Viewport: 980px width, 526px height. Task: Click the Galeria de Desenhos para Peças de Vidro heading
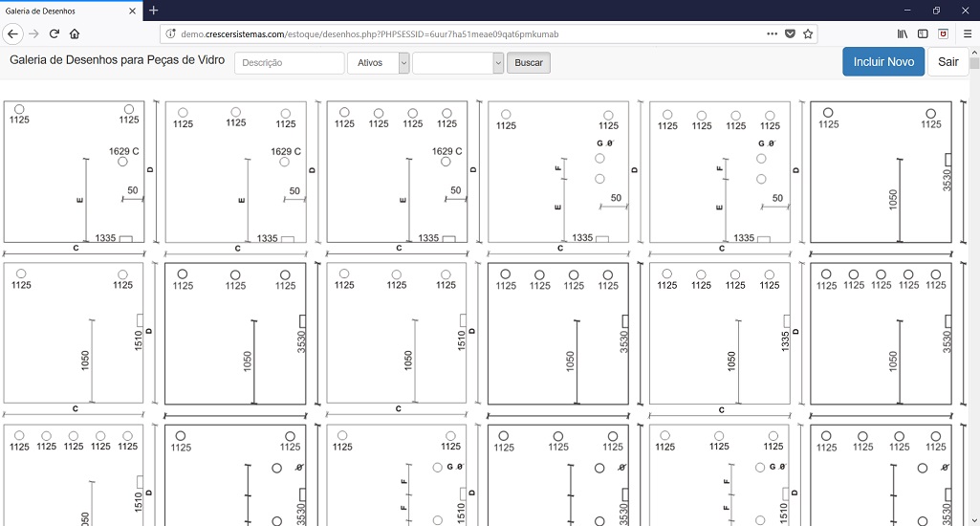(x=117, y=60)
